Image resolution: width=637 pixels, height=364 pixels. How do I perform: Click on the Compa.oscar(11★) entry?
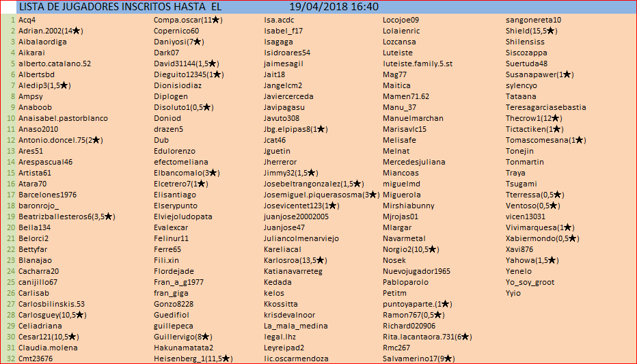[x=187, y=20]
